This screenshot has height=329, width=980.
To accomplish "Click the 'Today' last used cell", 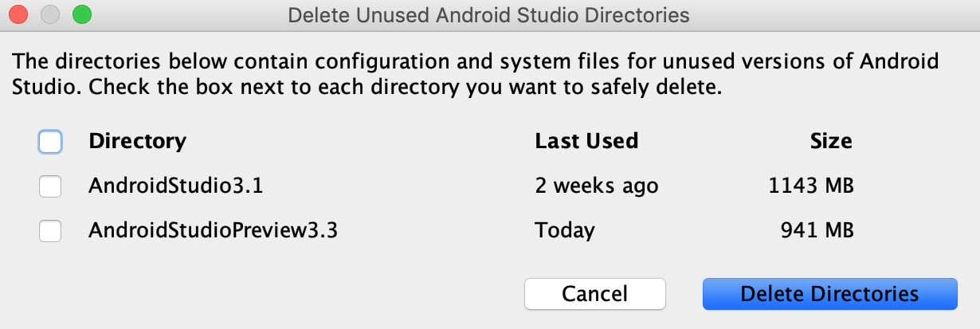I will (565, 232).
